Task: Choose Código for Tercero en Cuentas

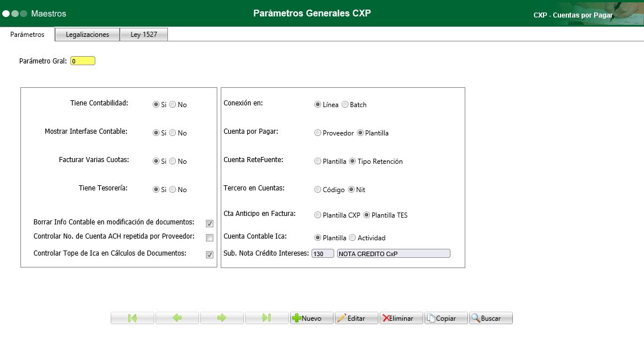Action: pyautogui.click(x=318, y=189)
